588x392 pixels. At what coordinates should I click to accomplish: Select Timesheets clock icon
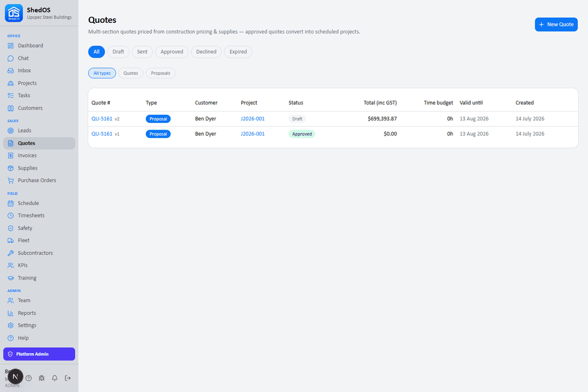10,216
